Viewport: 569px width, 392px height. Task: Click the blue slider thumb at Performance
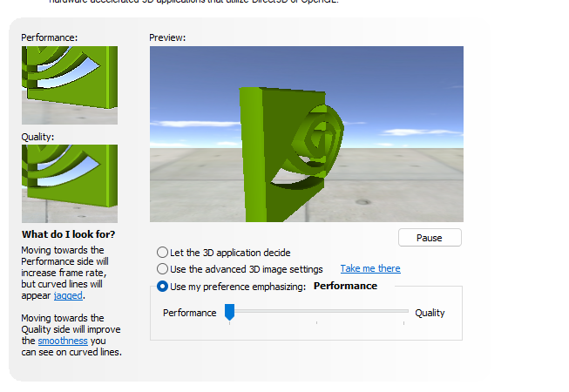click(x=229, y=312)
